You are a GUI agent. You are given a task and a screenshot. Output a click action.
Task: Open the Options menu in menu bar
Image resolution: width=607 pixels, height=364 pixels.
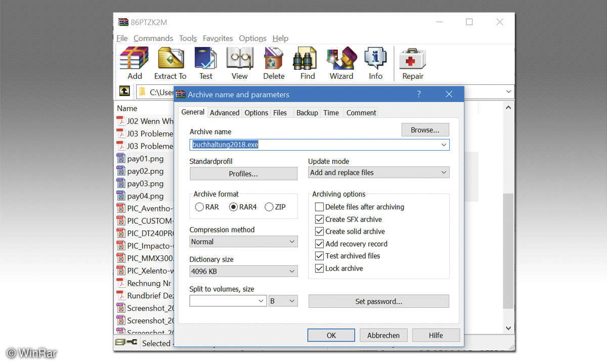tap(252, 38)
